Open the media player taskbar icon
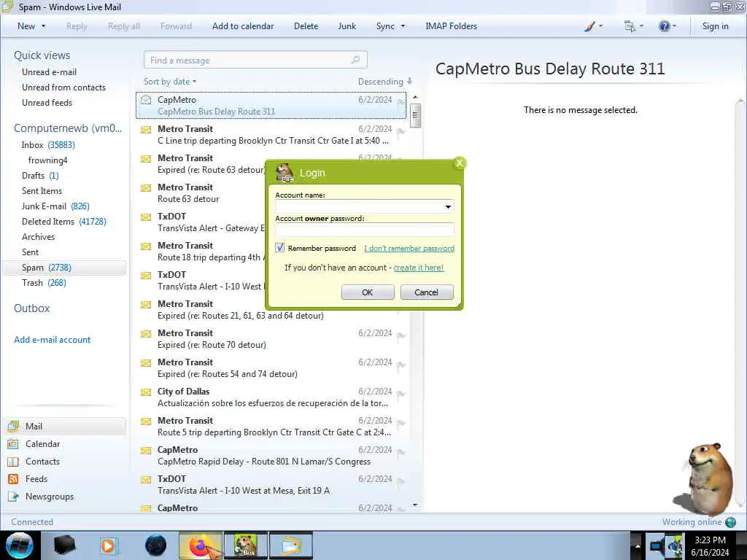Screen dimensions: 747x560 pos(108,545)
